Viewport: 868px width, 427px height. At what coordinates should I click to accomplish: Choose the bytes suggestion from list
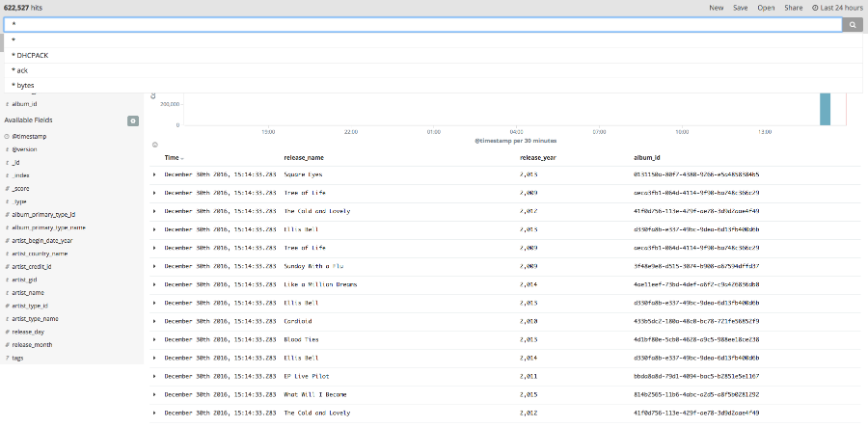(x=25, y=86)
